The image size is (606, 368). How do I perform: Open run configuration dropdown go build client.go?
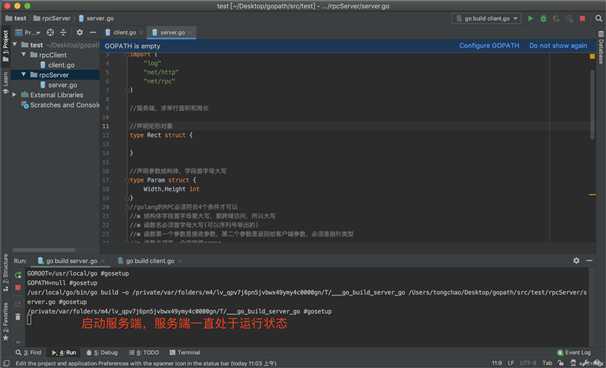486,19
